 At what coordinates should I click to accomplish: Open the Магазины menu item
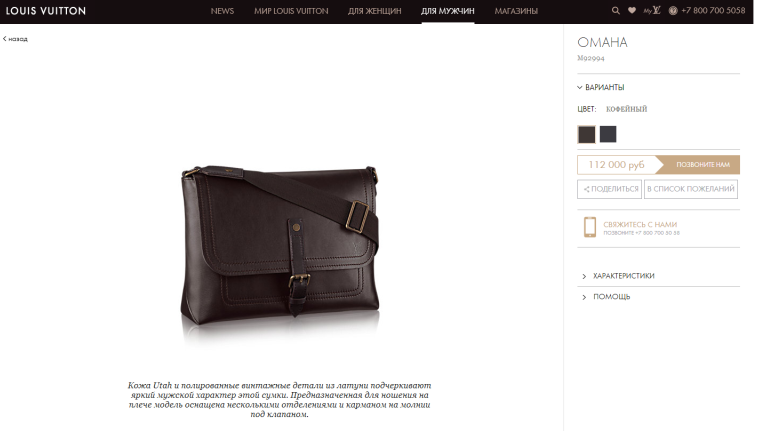tap(516, 11)
